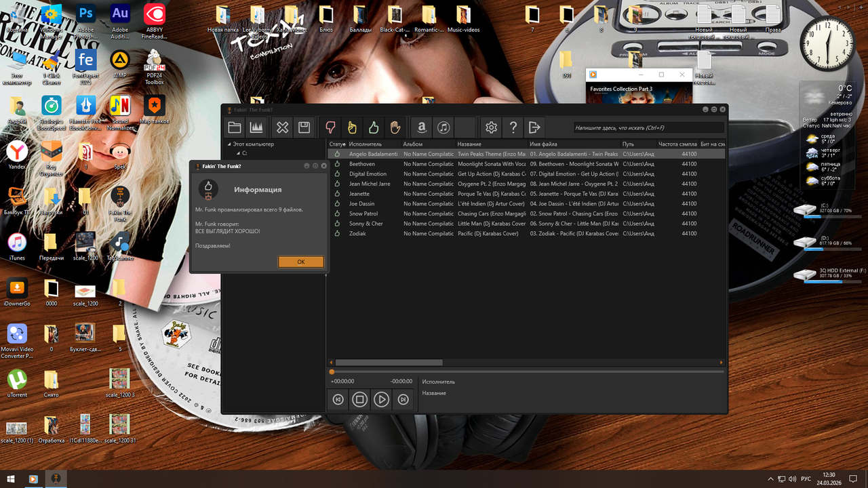Click the floppy disk save icon
Viewport: 868px width, 488px height.
[x=304, y=127]
